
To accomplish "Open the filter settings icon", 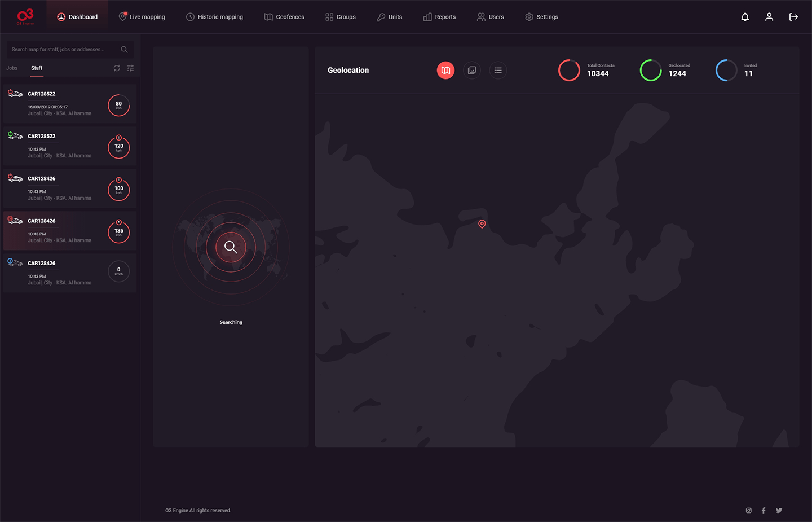I will (130, 68).
